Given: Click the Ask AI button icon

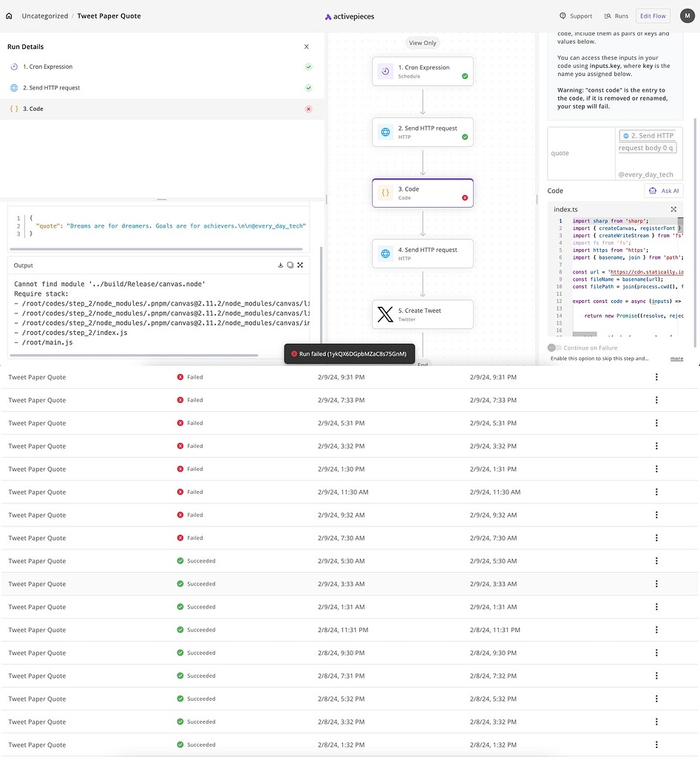Looking at the screenshot, I should [653, 191].
